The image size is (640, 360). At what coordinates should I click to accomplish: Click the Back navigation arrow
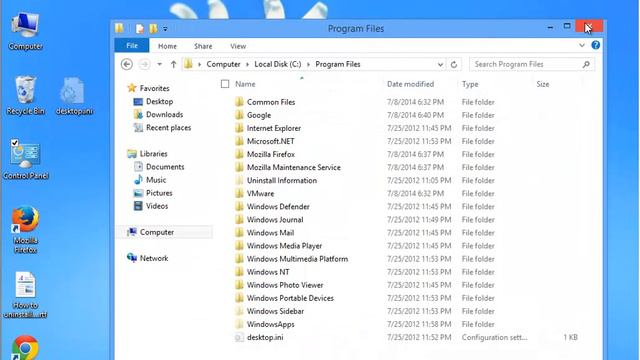tap(127, 64)
